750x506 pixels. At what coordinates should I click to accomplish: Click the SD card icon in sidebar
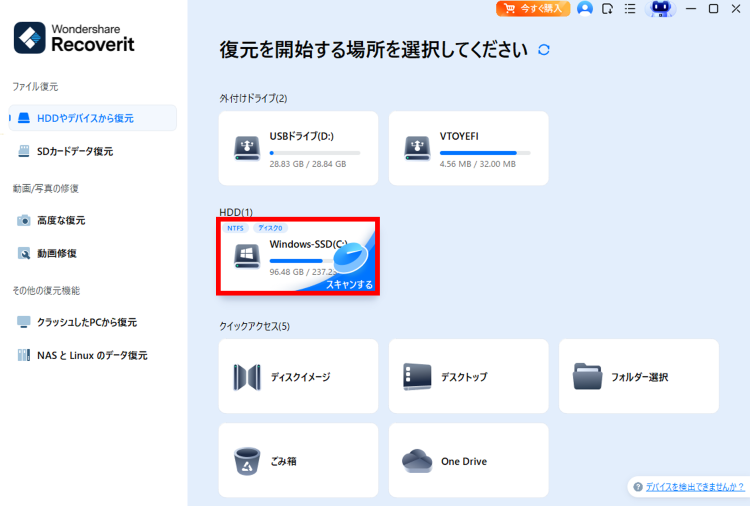24,152
